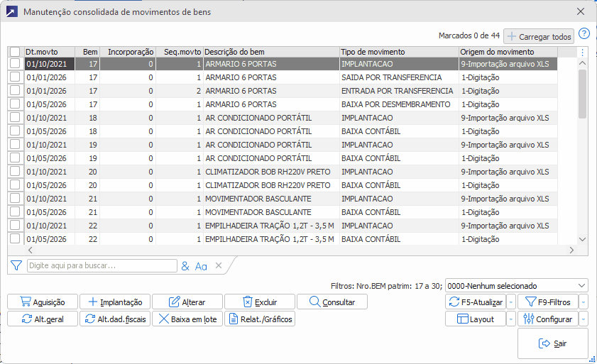The height and width of the screenshot is (364, 597).
Task: Click the Layout button
Action: tap(476, 319)
